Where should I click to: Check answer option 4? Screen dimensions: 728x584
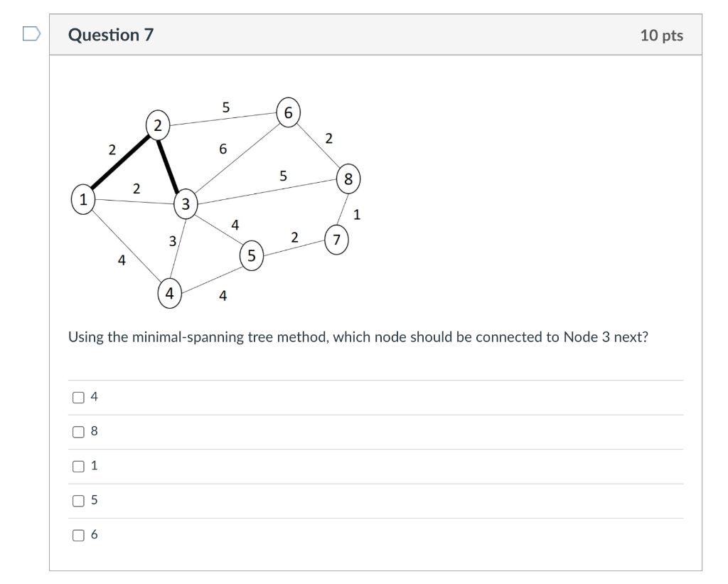click(78, 397)
